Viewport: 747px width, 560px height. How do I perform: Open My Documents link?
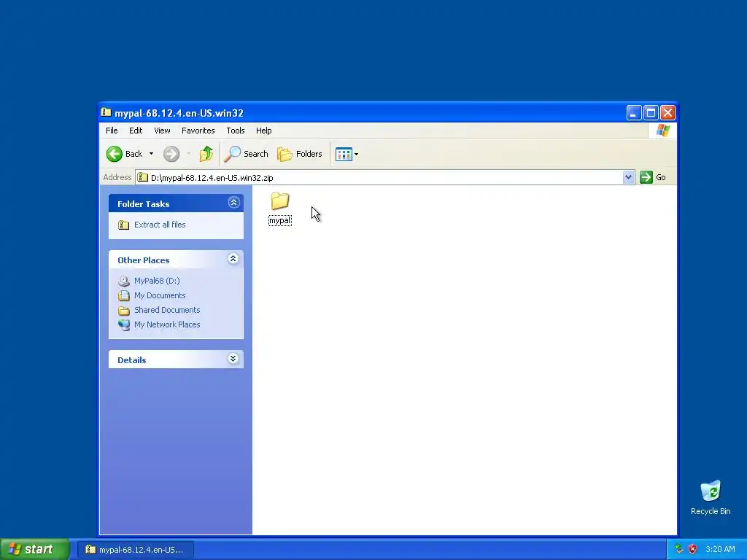pyautogui.click(x=160, y=296)
